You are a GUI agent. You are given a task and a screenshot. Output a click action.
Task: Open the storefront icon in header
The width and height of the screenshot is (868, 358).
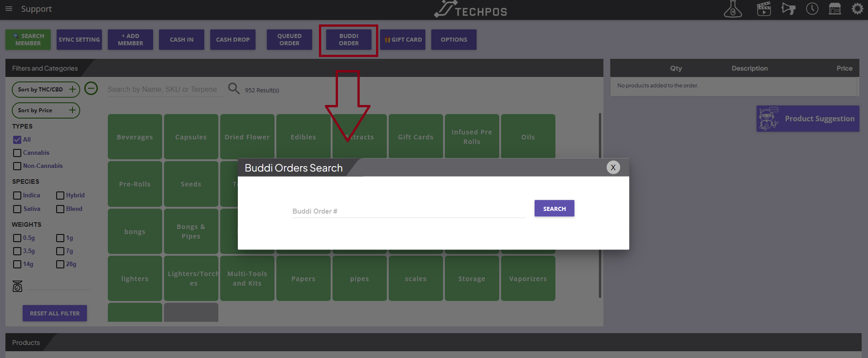pos(835,9)
